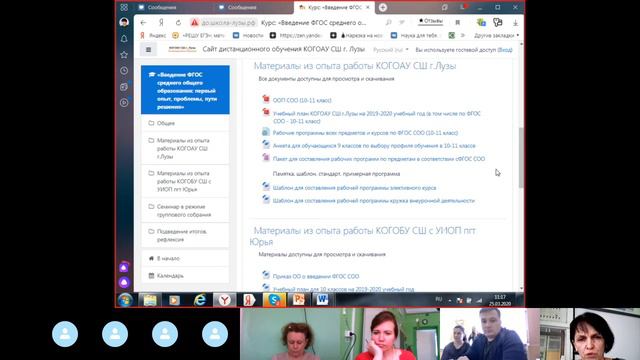Click PDF icon beside 'ООП СОО (10-11 класс)'
Image resolution: width=640 pixels, height=360 pixels.
[266, 98]
